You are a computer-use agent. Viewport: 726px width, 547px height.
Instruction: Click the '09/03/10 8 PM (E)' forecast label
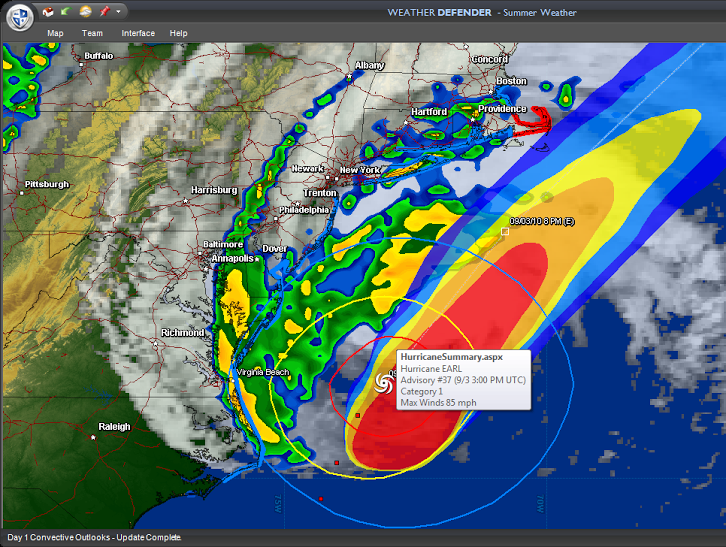pos(542,221)
